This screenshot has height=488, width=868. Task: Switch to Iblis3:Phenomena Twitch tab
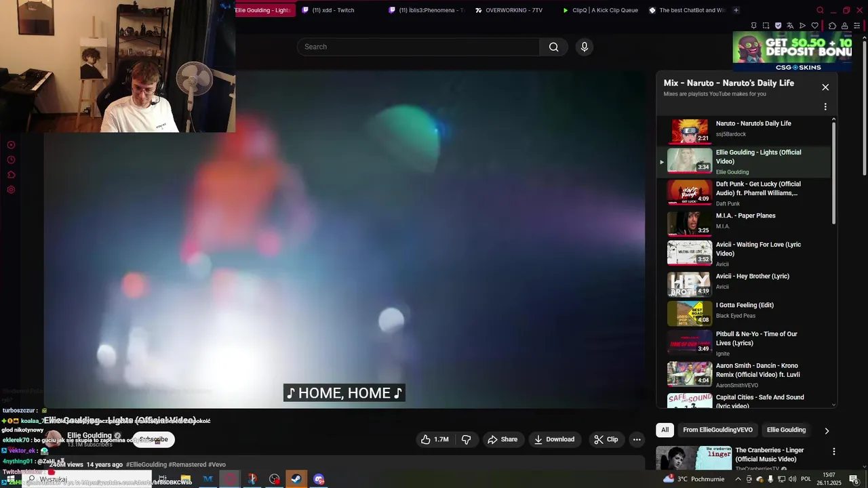[x=427, y=10]
